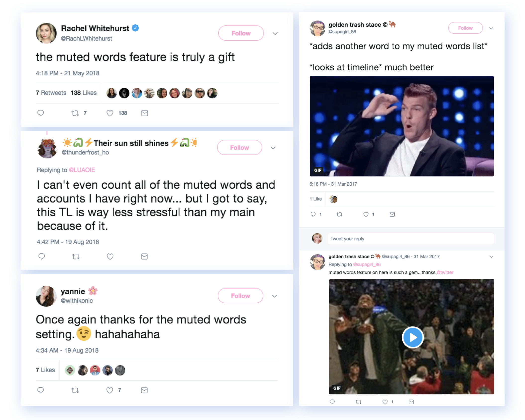Click the Tweet your reply field

pyautogui.click(x=411, y=239)
